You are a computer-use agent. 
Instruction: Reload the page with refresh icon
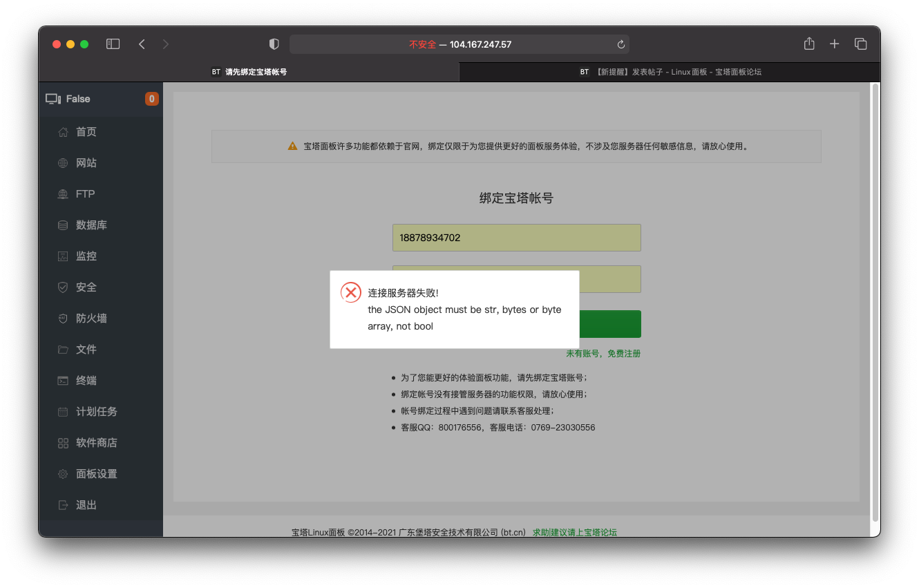click(x=621, y=44)
